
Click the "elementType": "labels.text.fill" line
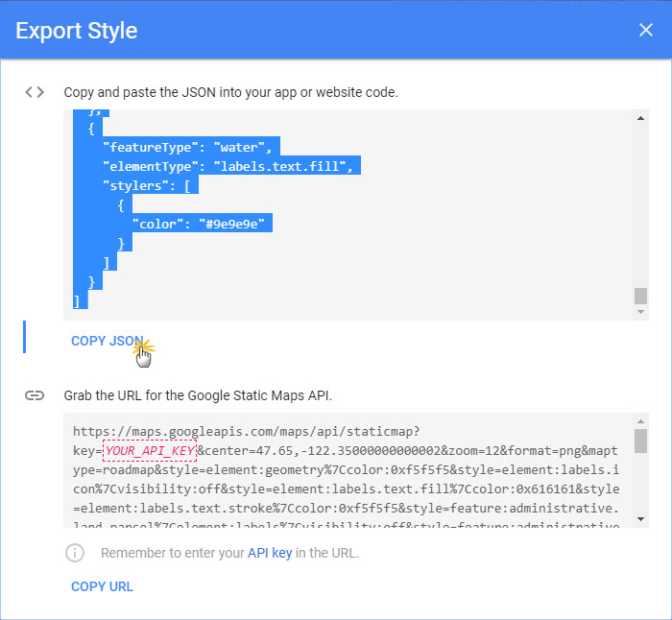pos(228,166)
